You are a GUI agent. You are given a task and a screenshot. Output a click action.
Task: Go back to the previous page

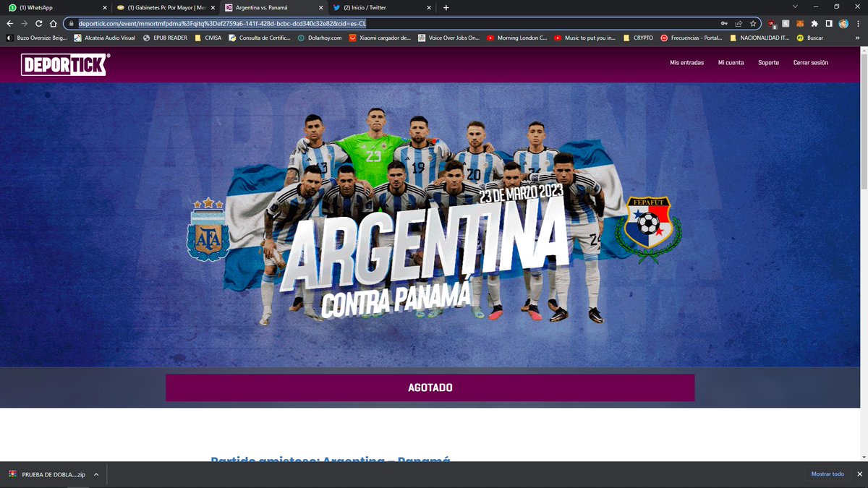click(x=10, y=23)
